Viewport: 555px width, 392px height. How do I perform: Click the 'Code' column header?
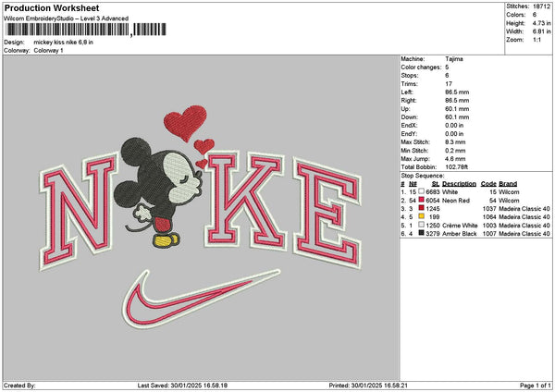[488, 184]
